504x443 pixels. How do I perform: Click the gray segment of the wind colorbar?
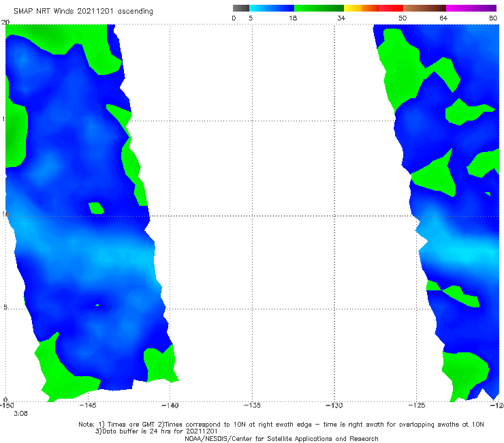(x=240, y=8)
